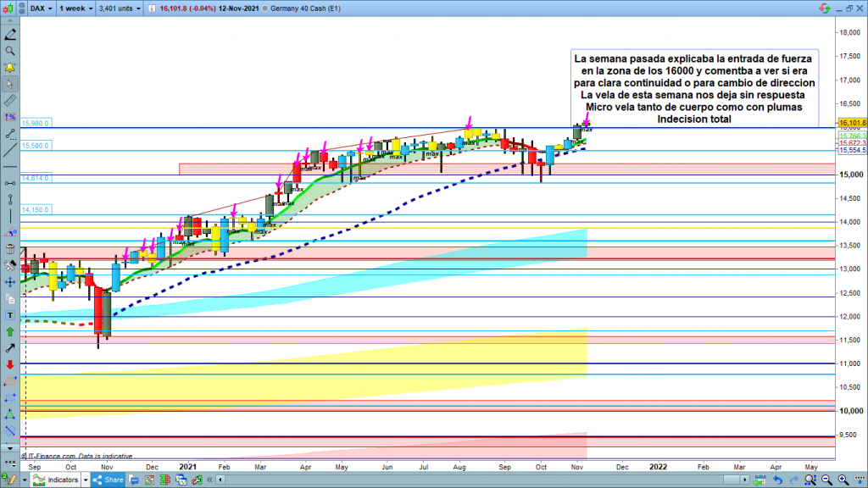
Task: Choose the green up arrow marker
Action: [x=9, y=331]
